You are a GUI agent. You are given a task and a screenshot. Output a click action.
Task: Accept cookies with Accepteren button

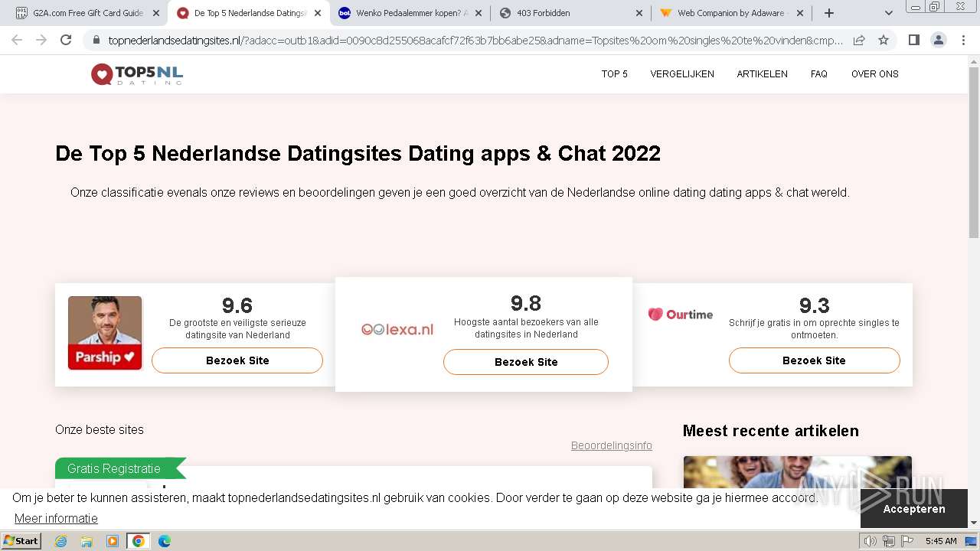click(x=913, y=509)
